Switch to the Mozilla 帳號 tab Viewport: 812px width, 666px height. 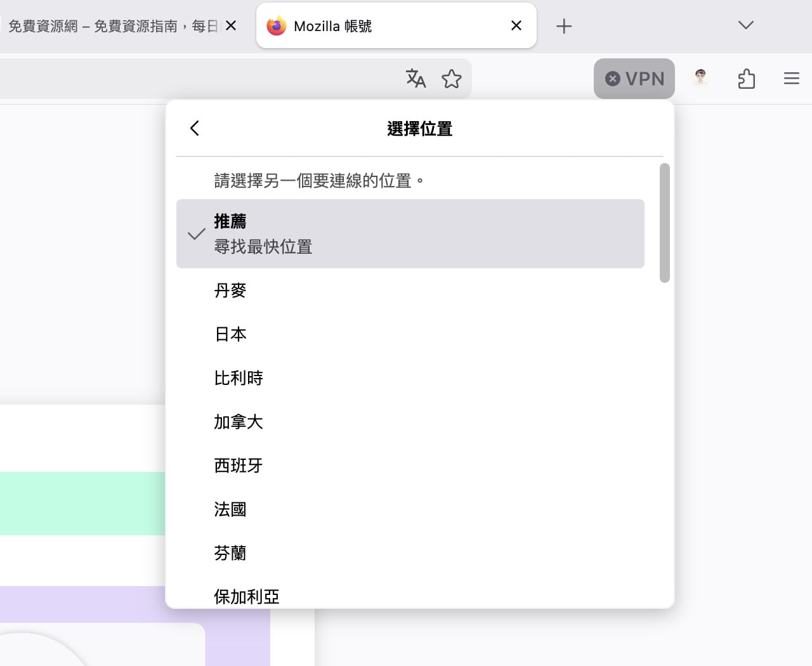(396, 25)
